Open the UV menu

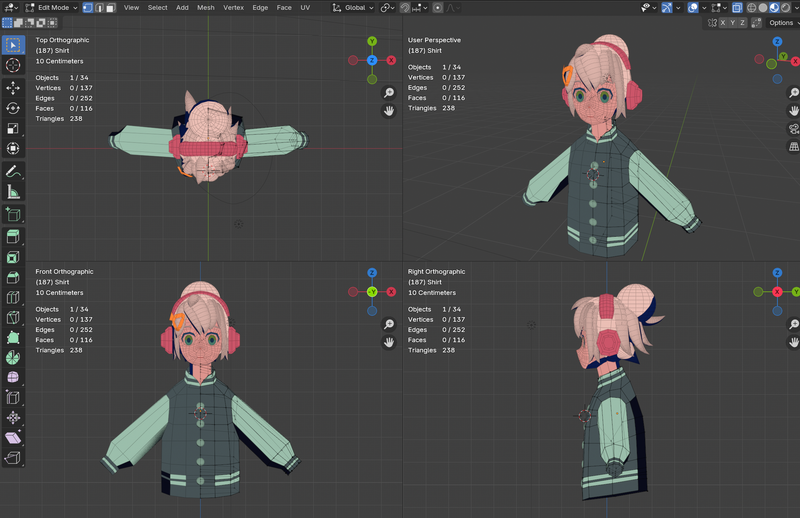[305, 7]
